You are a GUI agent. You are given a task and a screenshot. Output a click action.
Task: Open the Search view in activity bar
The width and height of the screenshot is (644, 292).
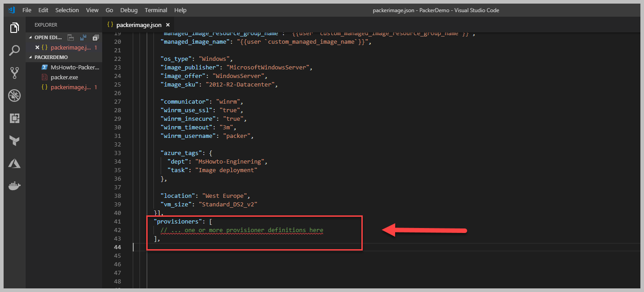pos(14,50)
